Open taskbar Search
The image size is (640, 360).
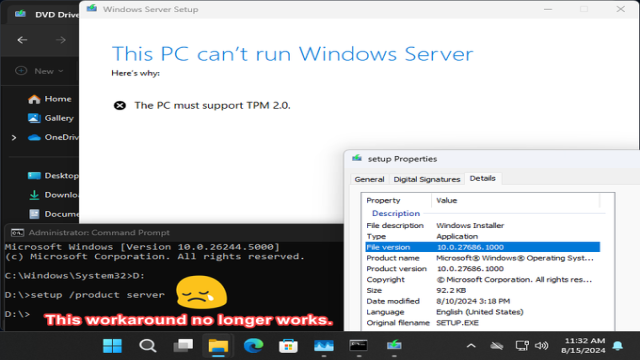tap(147, 346)
